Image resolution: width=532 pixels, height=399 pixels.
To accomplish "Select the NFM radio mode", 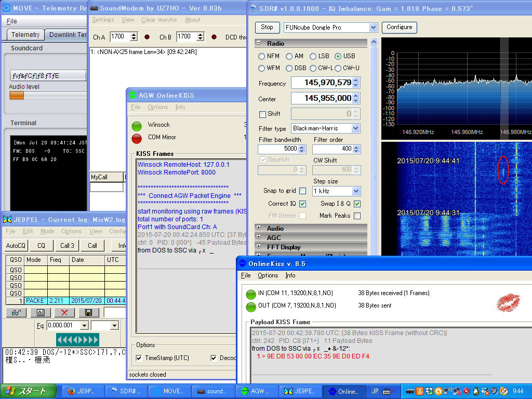I will click(261, 56).
